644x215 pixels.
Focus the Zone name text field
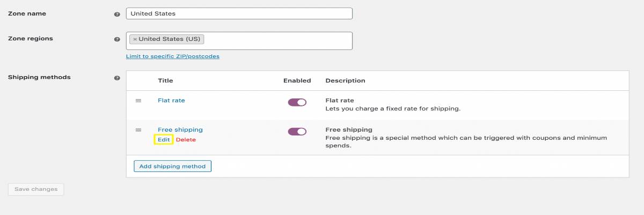coord(239,13)
